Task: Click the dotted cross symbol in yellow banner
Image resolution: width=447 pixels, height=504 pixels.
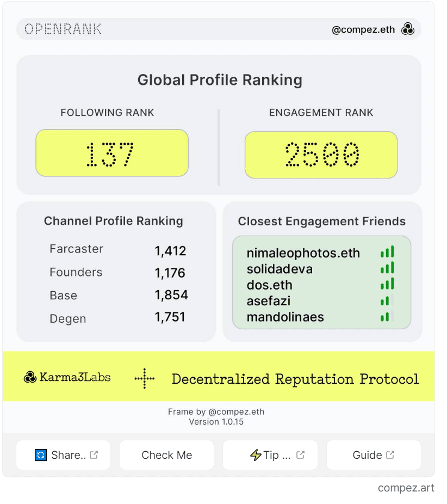Action: 145,379
